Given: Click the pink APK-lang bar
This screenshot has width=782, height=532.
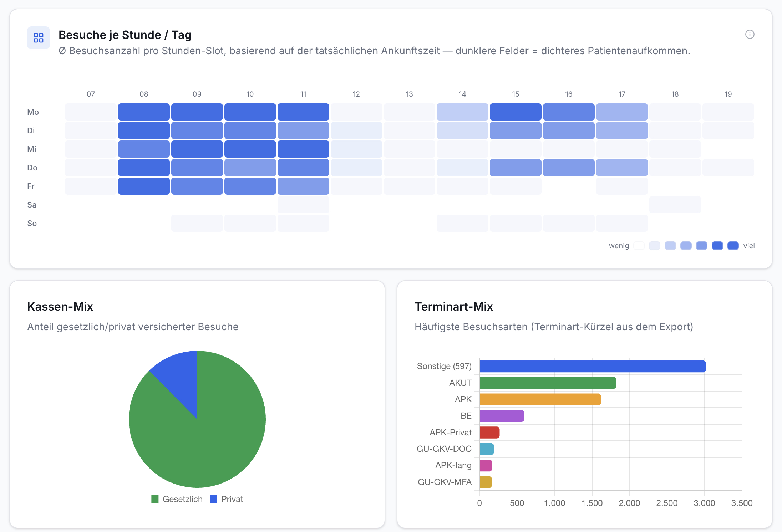Looking at the screenshot, I should 486,465.
